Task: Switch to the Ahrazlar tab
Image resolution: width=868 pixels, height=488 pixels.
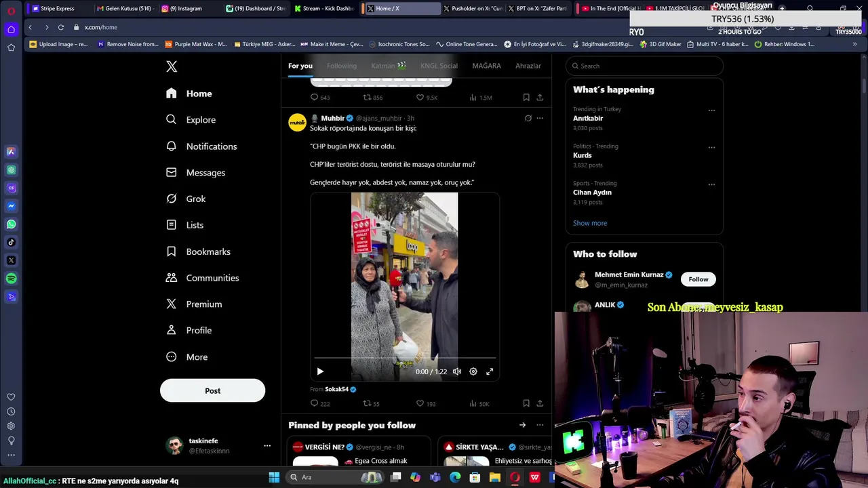Action: tap(528, 66)
